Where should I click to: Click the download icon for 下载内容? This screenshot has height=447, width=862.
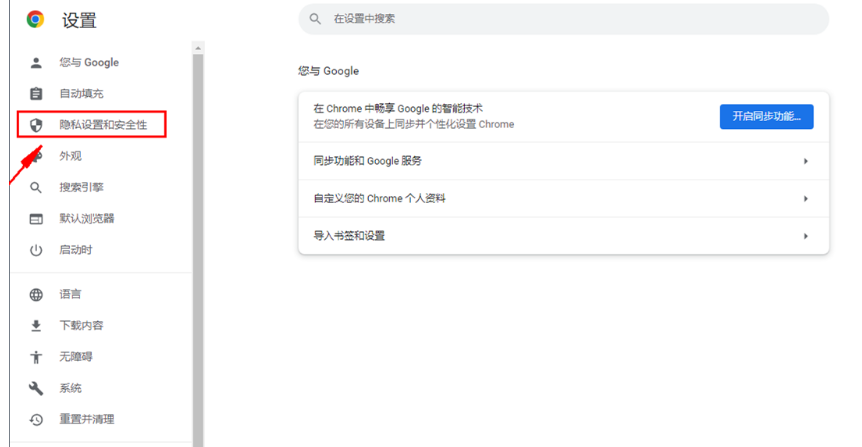click(x=36, y=326)
